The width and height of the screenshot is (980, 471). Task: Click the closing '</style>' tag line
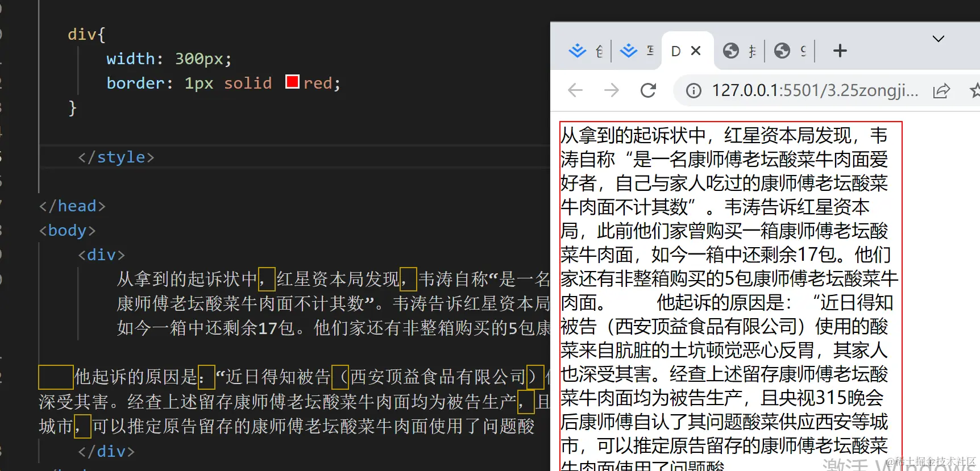[116, 157]
